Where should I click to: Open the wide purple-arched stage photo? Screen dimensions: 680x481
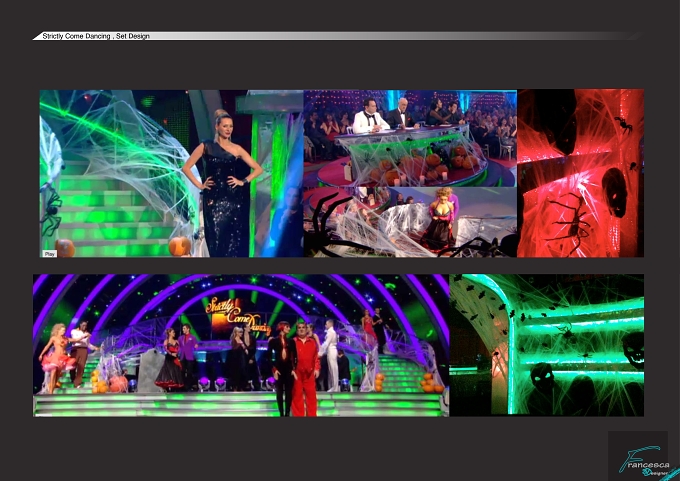[241, 345]
